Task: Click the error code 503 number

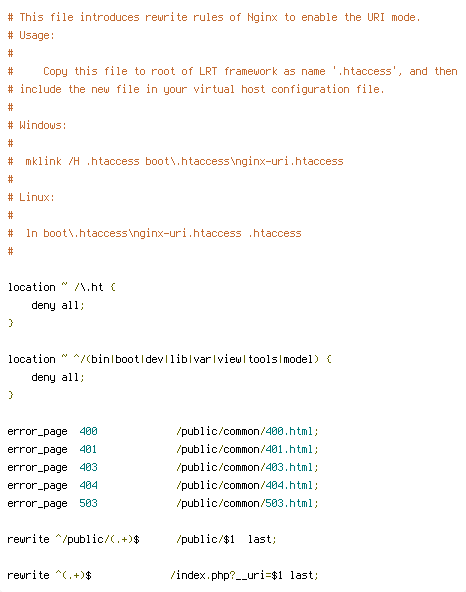Action: pyautogui.click(x=88, y=504)
